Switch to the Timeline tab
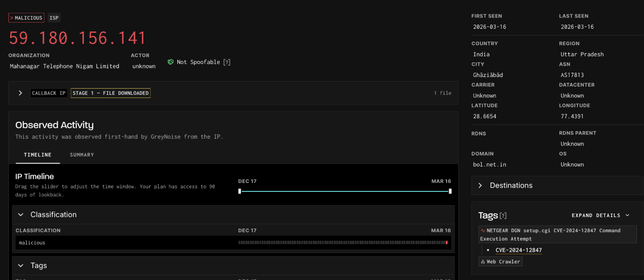 click(x=38, y=155)
